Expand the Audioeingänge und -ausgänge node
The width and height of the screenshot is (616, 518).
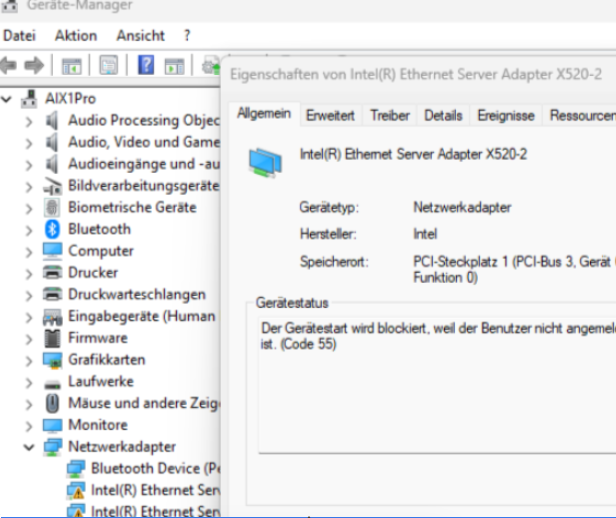click(x=29, y=165)
